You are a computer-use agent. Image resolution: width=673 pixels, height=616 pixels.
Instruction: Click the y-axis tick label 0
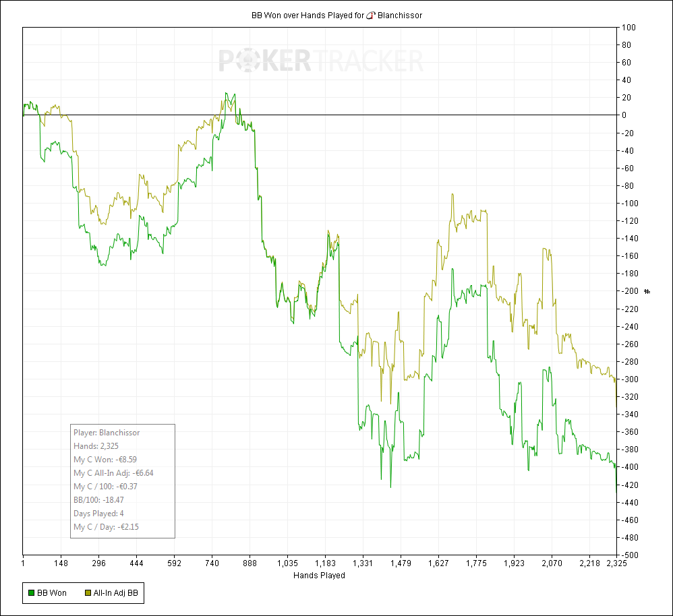click(x=624, y=115)
